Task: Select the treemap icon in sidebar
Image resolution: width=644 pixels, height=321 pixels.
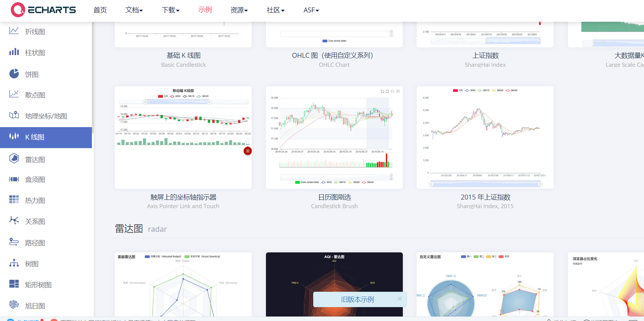Action: pos(14,284)
